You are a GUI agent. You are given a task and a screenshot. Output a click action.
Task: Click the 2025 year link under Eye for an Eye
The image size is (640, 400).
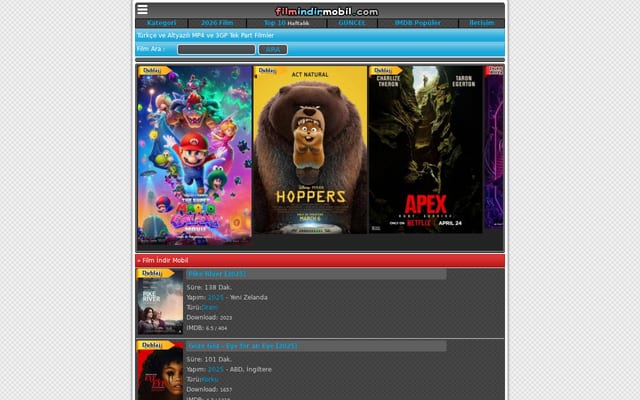[x=216, y=369]
